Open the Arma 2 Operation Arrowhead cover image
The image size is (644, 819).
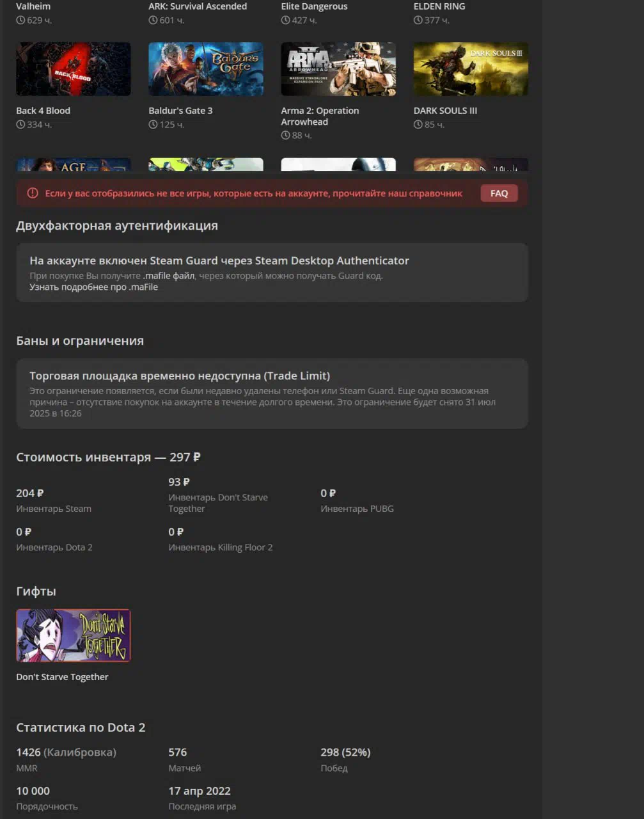(x=338, y=69)
